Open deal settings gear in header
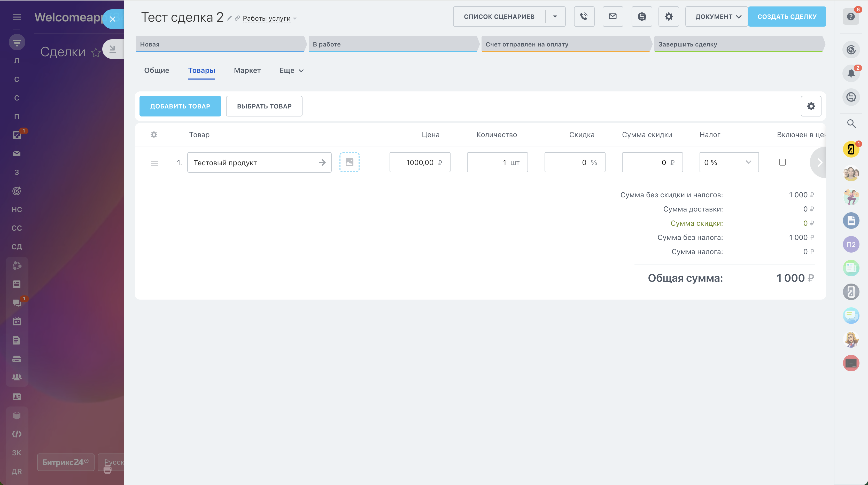The height and width of the screenshot is (485, 868). [x=669, y=17]
